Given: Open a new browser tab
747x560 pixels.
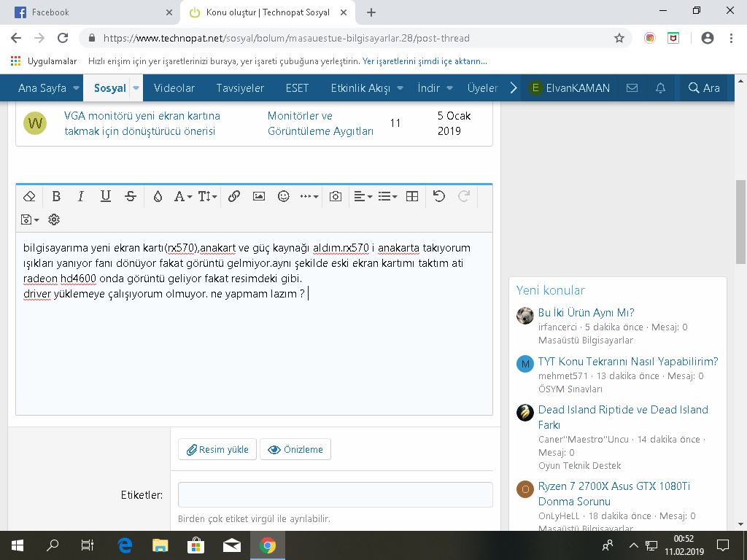Looking at the screenshot, I should coord(371,13).
